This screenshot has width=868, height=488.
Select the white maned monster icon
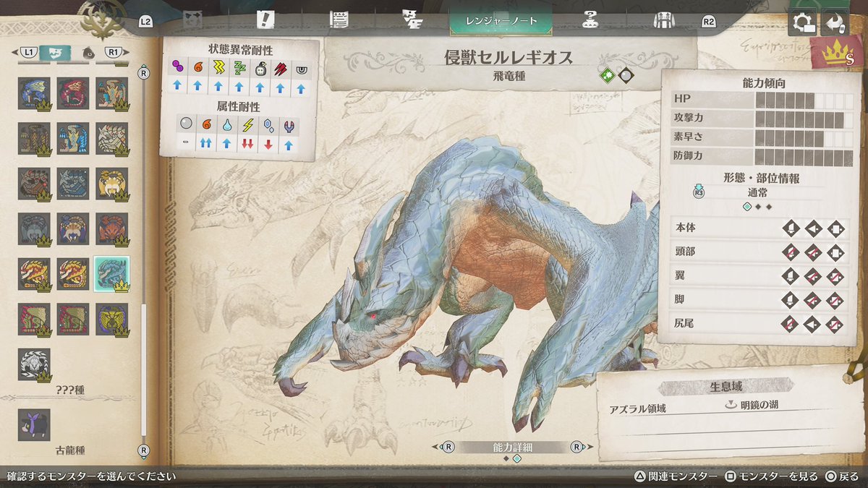[34, 364]
